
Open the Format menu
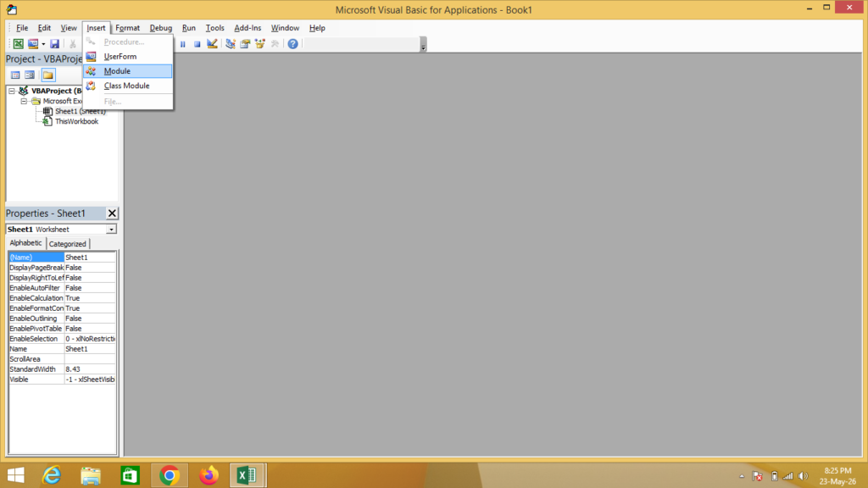tap(127, 28)
